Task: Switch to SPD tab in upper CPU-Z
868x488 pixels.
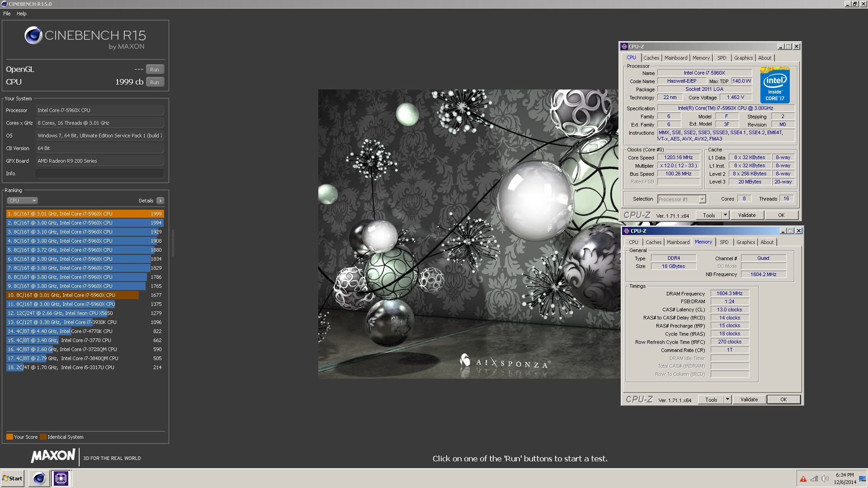Action: [722, 58]
